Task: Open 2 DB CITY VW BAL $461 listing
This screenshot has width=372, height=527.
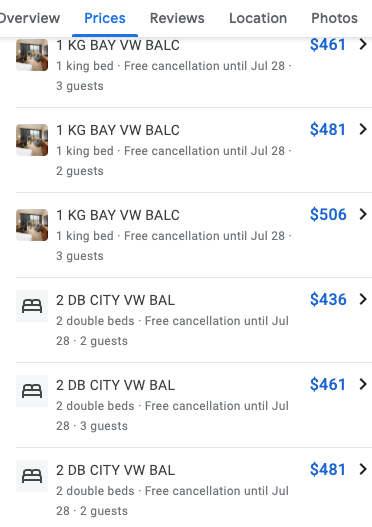Action: [116, 385]
